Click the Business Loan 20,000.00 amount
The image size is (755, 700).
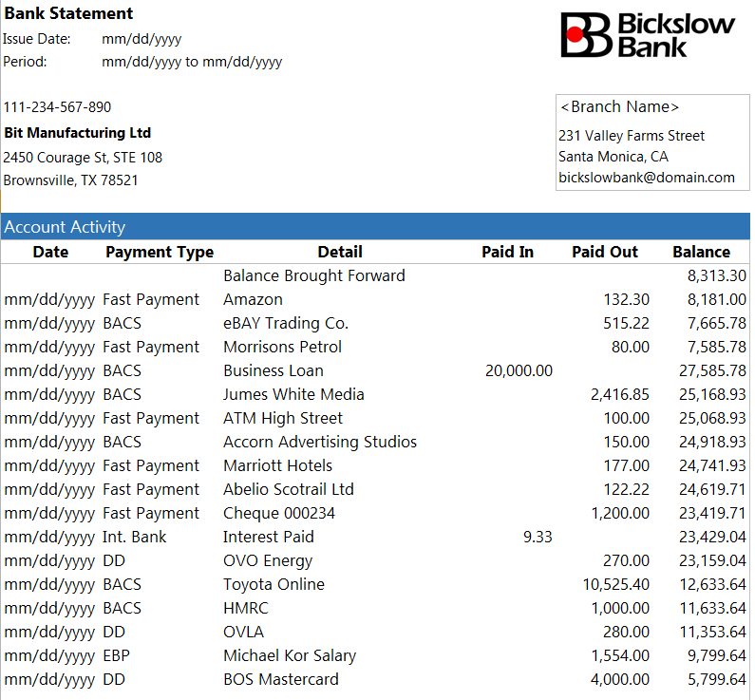[x=518, y=370]
